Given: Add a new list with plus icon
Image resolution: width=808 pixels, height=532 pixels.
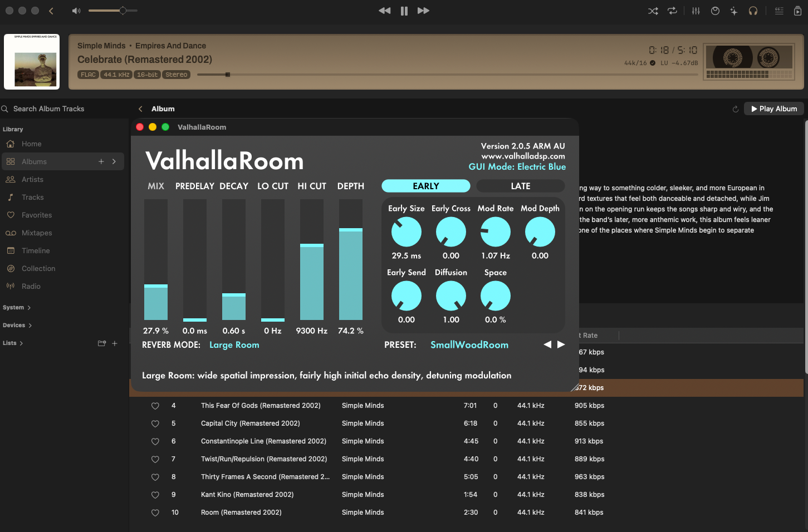Looking at the screenshot, I should 115,343.
